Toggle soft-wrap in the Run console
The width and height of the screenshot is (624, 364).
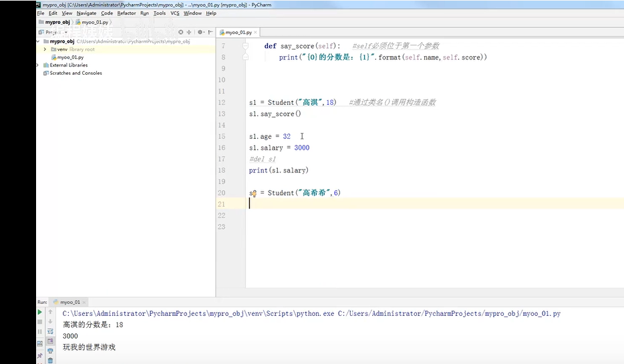click(x=50, y=331)
